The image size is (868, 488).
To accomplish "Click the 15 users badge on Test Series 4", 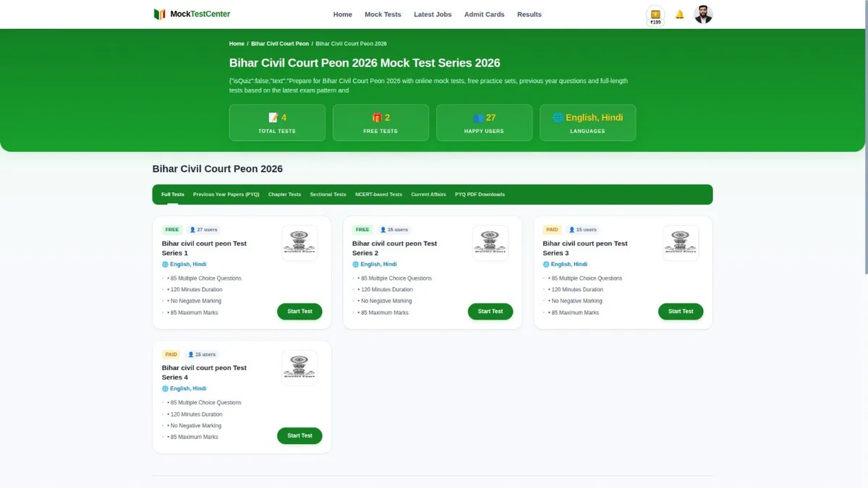I will coord(202,354).
